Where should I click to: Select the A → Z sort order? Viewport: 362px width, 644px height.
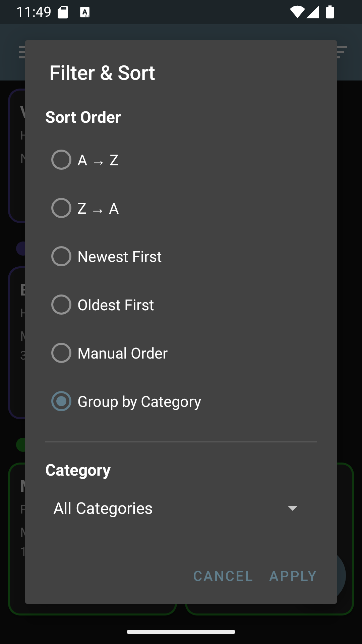pyautogui.click(x=61, y=159)
